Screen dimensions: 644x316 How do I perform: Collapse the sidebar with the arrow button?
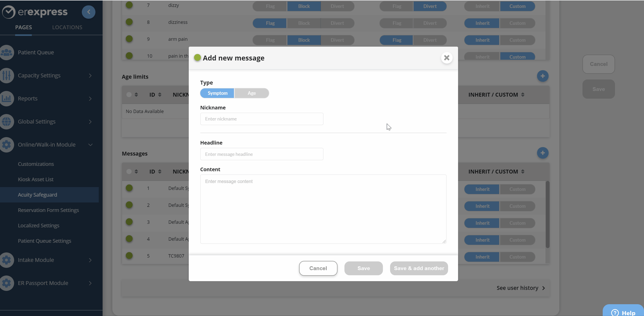click(88, 12)
